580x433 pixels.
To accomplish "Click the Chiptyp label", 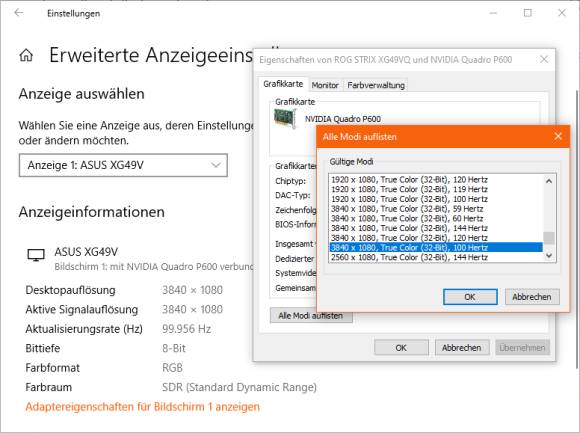I will tap(290, 181).
